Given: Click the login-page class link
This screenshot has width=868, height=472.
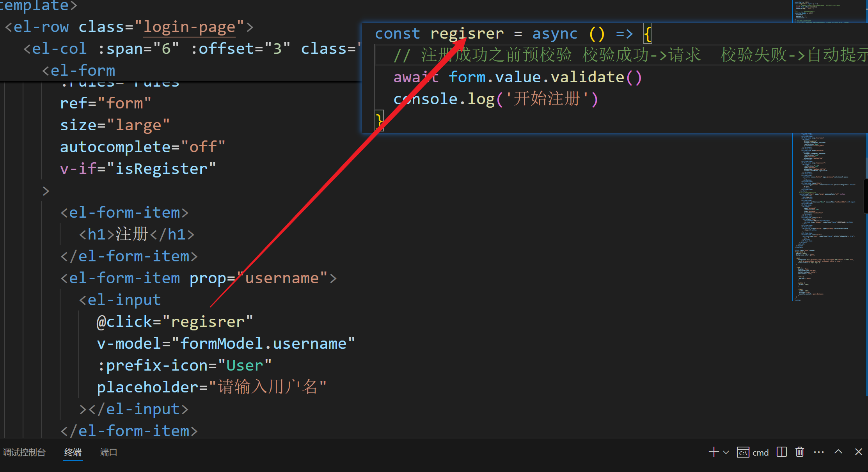Looking at the screenshot, I should [x=189, y=27].
